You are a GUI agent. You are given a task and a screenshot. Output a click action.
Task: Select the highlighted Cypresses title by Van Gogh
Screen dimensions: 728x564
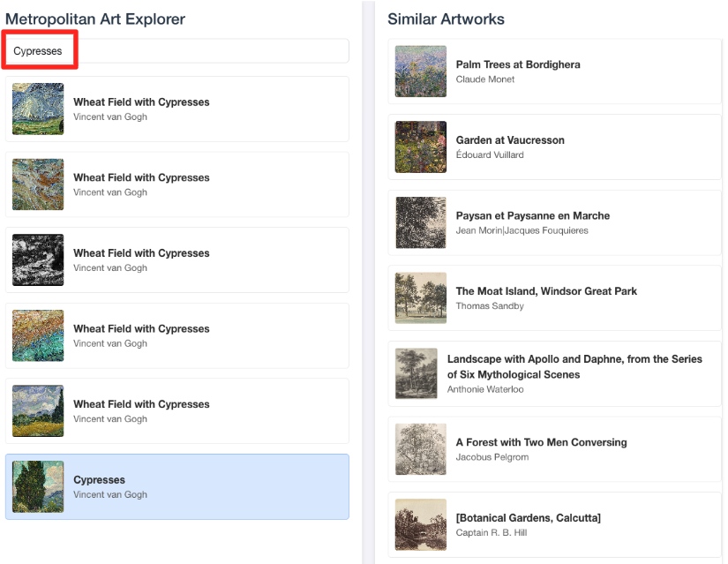click(99, 480)
